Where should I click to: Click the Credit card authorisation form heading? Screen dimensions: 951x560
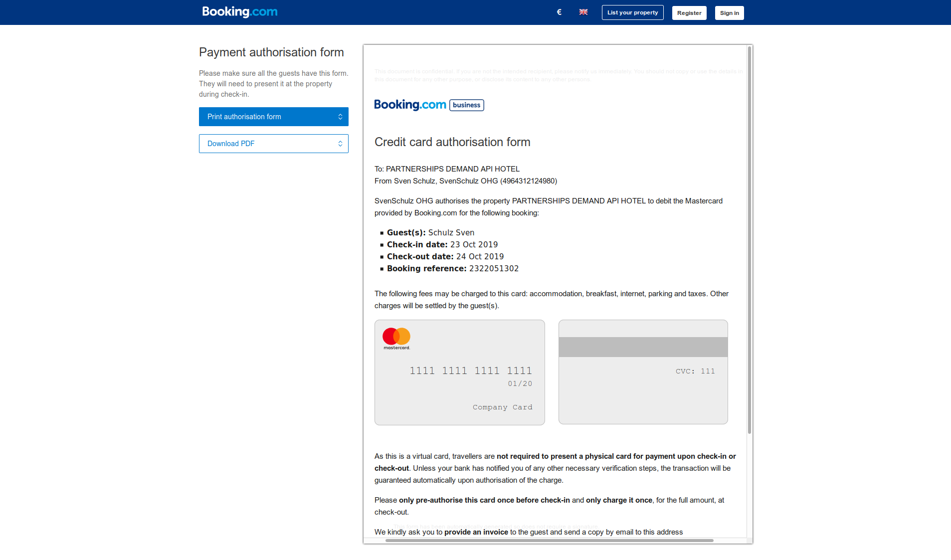tap(452, 142)
